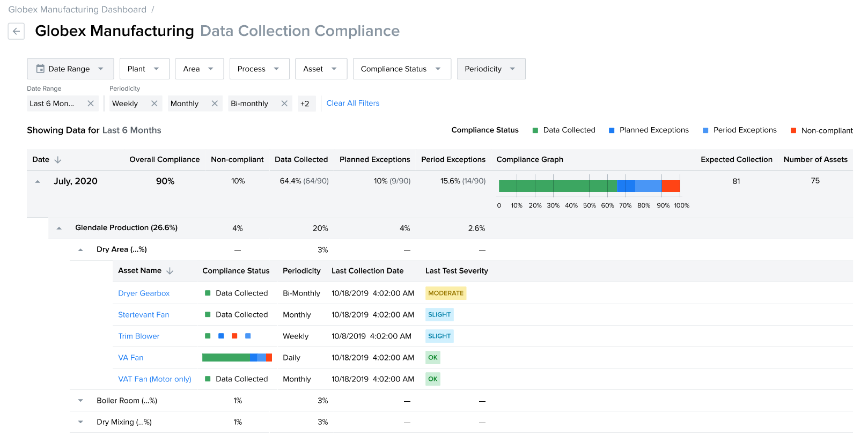Expand the Boiler Room row
Image resolution: width=868 pixels, height=435 pixels.
[80, 401]
